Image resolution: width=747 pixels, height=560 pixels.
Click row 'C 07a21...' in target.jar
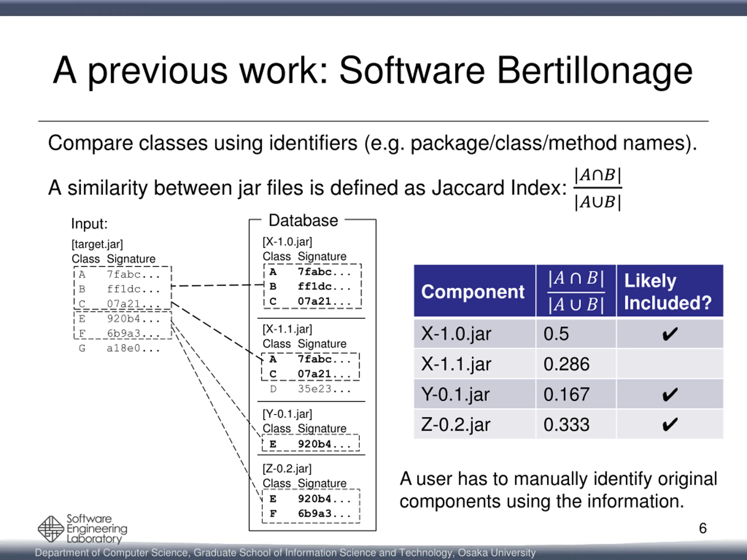pos(120,303)
